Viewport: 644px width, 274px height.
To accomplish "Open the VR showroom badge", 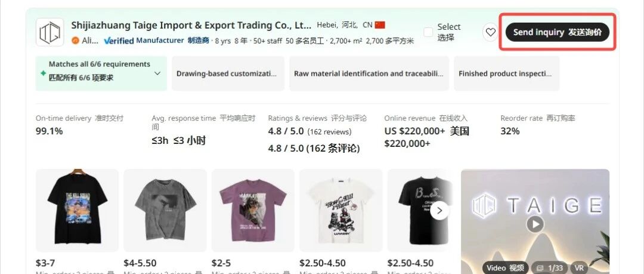I will click(x=579, y=268).
